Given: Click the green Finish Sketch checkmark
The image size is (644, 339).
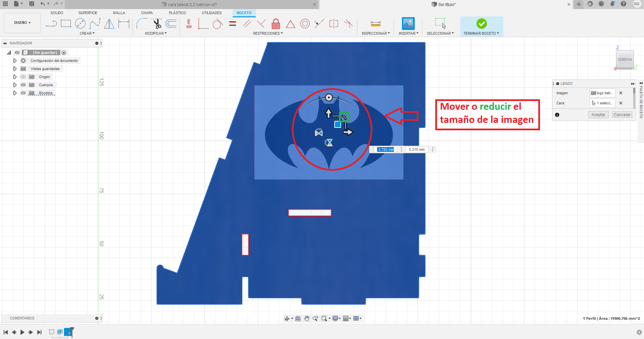Looking at the screenshot, I should [481, 24].
